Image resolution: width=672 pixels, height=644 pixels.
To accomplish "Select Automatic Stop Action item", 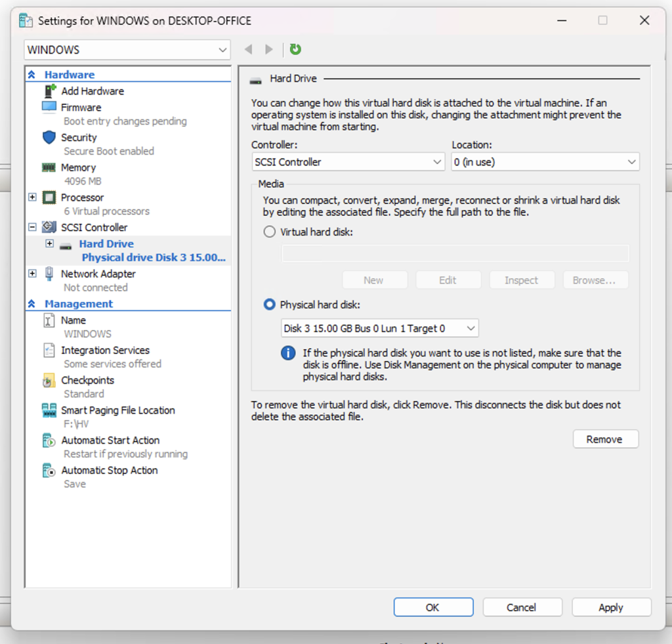I will pos(109,471).
